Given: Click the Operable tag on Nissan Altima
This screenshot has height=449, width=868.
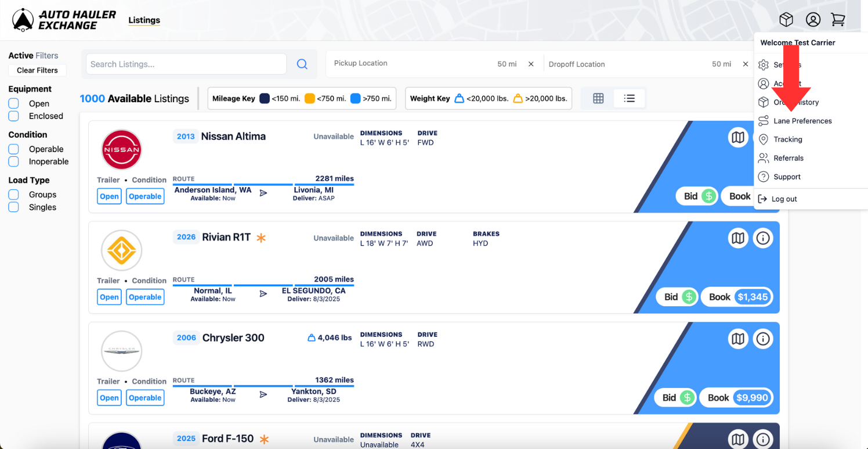Looking at the screenshot, I should (x=145, y=196).
